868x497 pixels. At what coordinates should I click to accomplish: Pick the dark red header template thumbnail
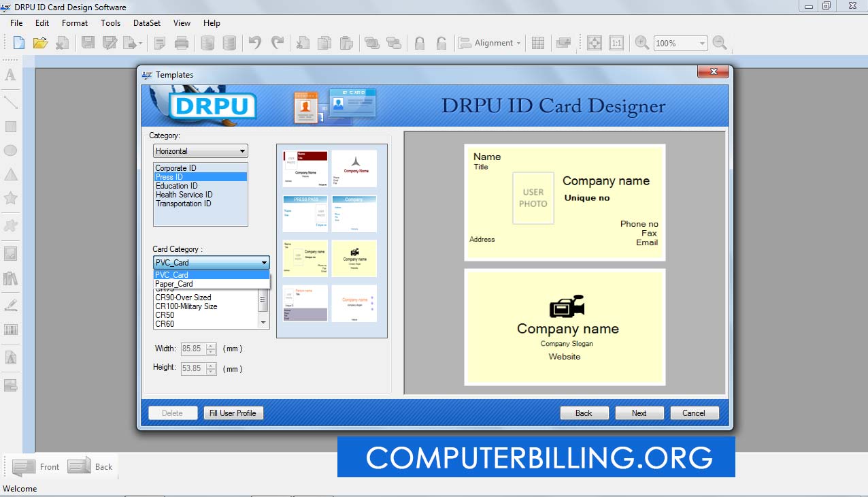pos(305,169)
